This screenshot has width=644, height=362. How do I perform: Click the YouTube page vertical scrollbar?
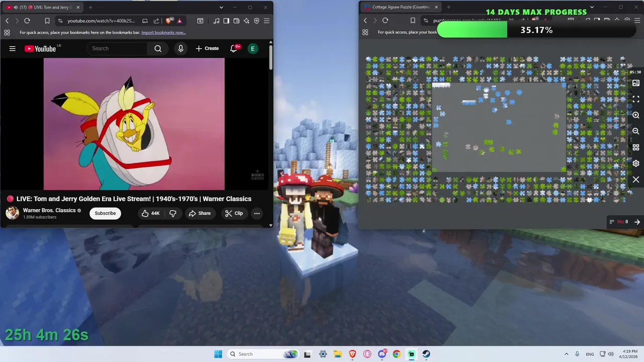pos(271,58)
